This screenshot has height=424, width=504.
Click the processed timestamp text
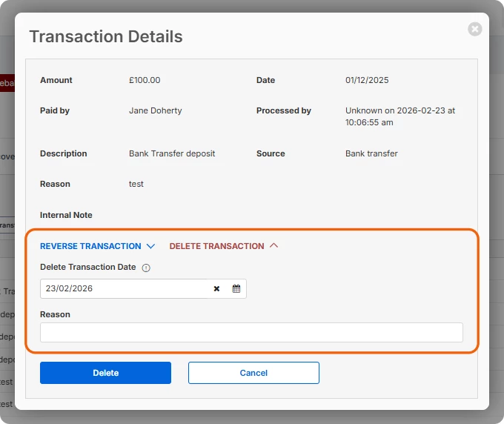400,116
